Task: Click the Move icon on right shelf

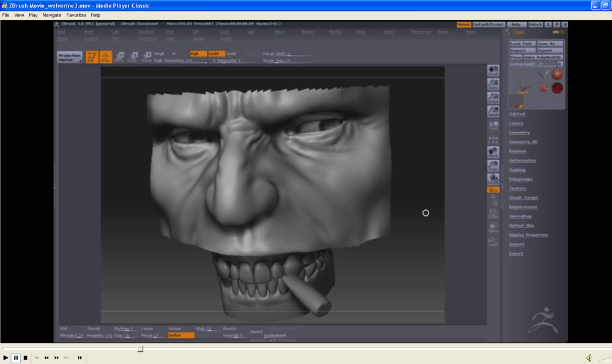Action: pos(493,152)
